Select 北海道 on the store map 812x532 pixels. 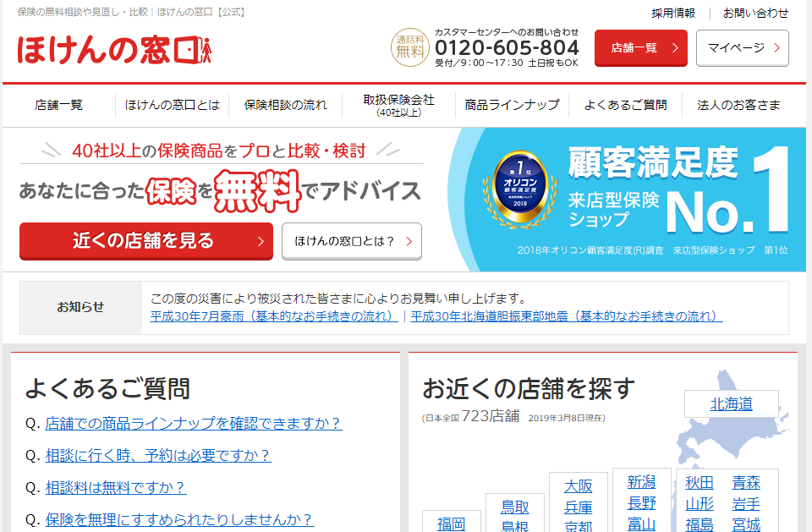point(731,403)
